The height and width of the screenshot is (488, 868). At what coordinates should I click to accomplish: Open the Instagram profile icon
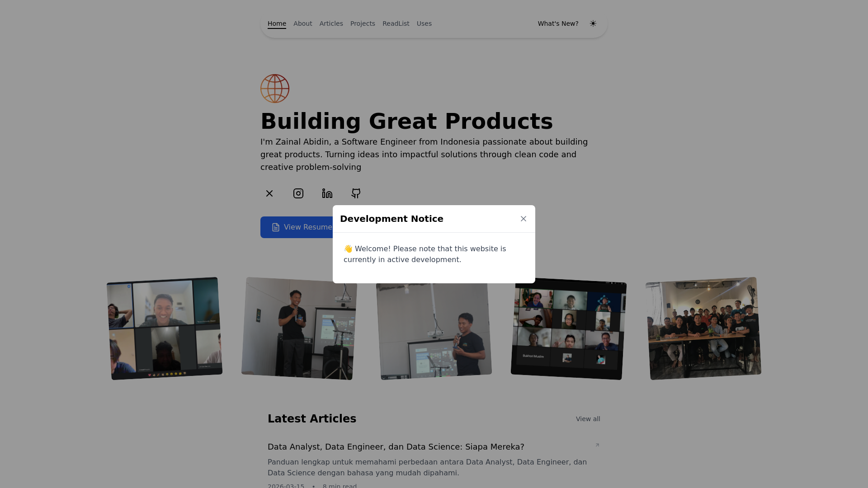coord(298,193)
